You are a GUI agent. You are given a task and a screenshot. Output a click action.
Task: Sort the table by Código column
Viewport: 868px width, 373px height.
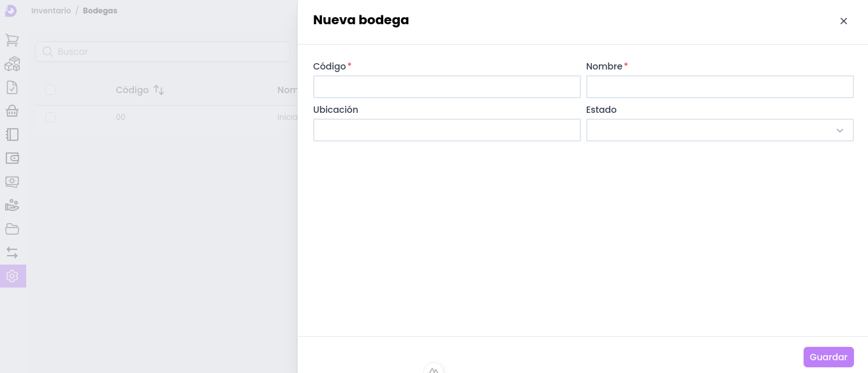159,90
